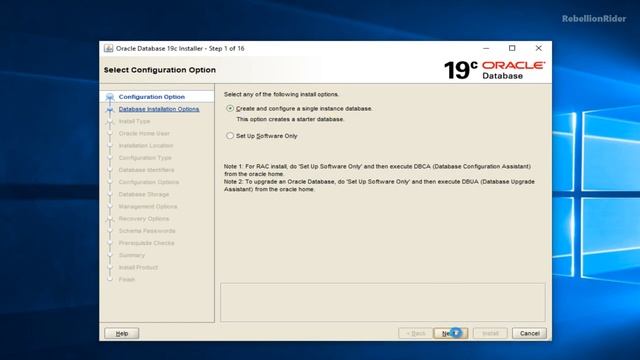Viewport: 640px width, 360px height.
Task: Click the Management Options step
Action: tap(148, 207)
